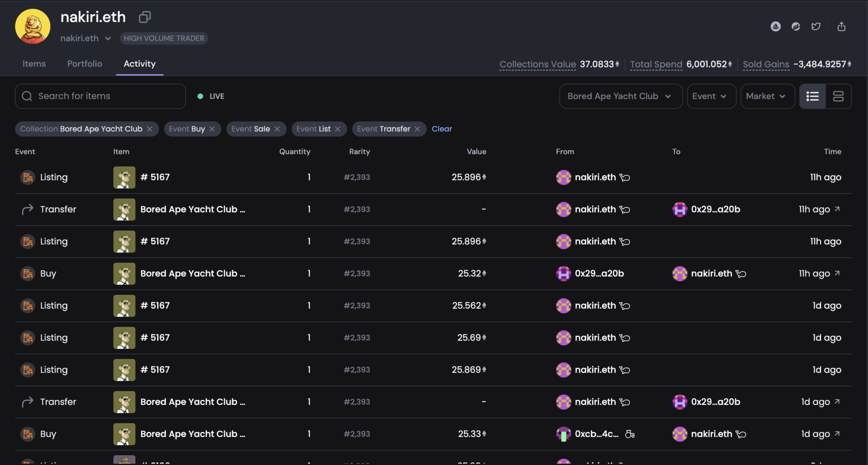The height and width of the screenshot is (465, 868).
Task: Copy the nakiri.eth address icon
Action: [145, 17]
